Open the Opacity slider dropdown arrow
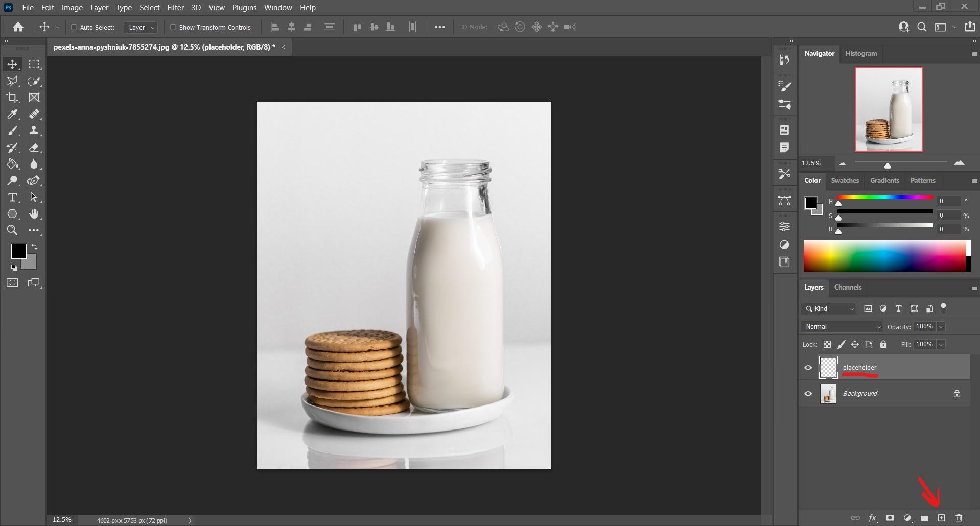 tap(941, 326)
